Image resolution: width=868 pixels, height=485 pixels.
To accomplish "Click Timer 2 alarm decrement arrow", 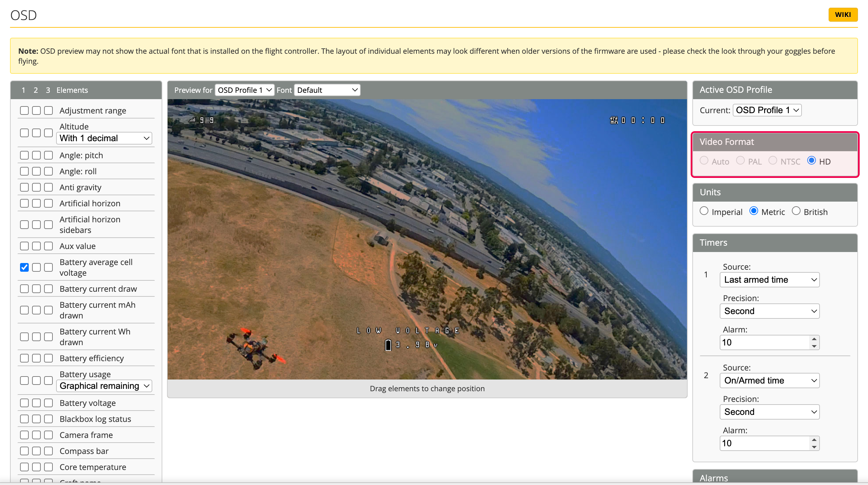I will 814,447.
